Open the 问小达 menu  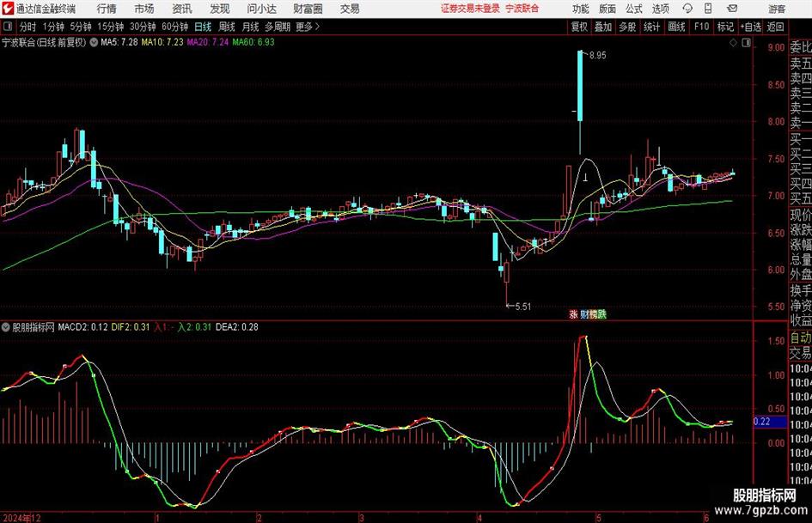coord(261,9)
